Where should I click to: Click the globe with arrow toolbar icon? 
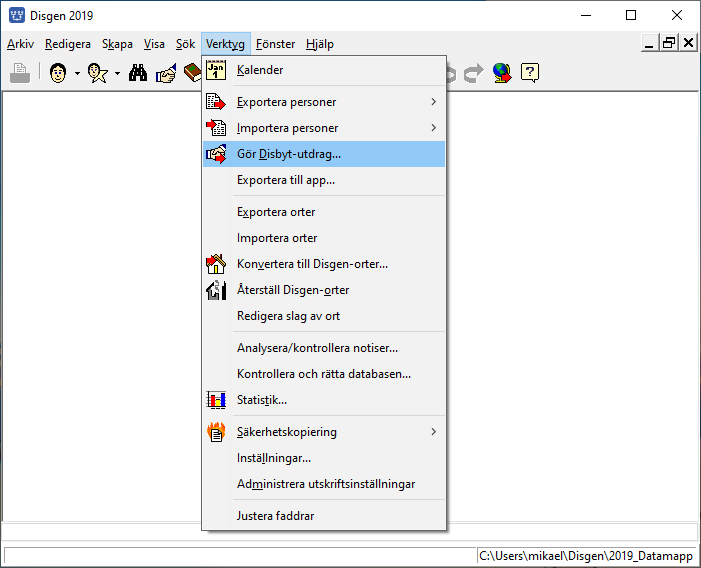(502, 73)
